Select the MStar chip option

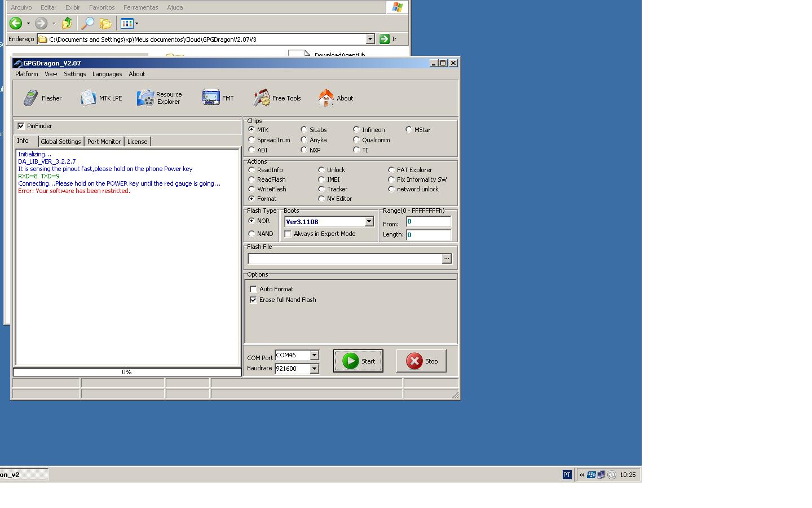click(409, 130)
